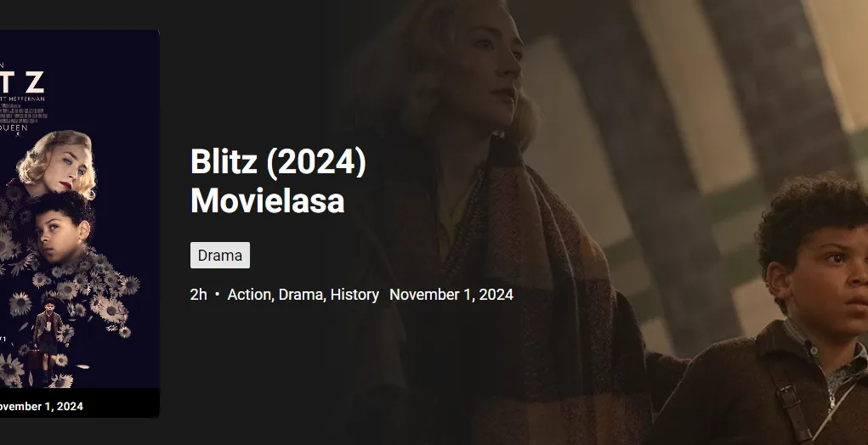
Task: Select the Drama link in metadata line
Action: point(302,295)
